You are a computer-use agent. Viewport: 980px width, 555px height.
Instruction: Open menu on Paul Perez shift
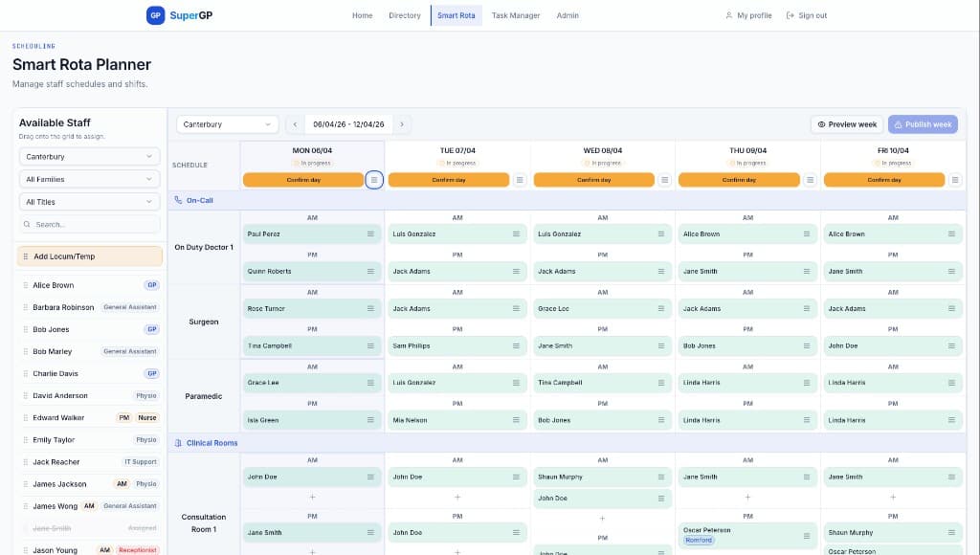click(x=370, y=233)
